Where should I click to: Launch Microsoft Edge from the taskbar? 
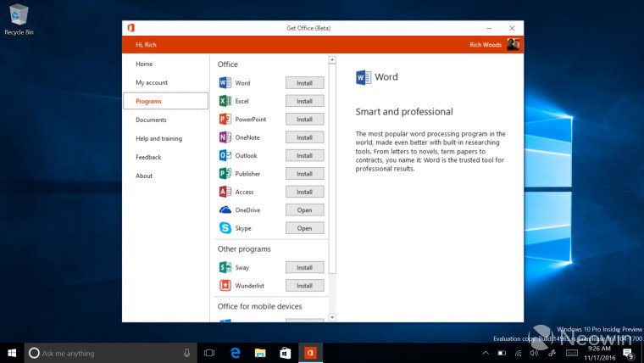point(236,353)
